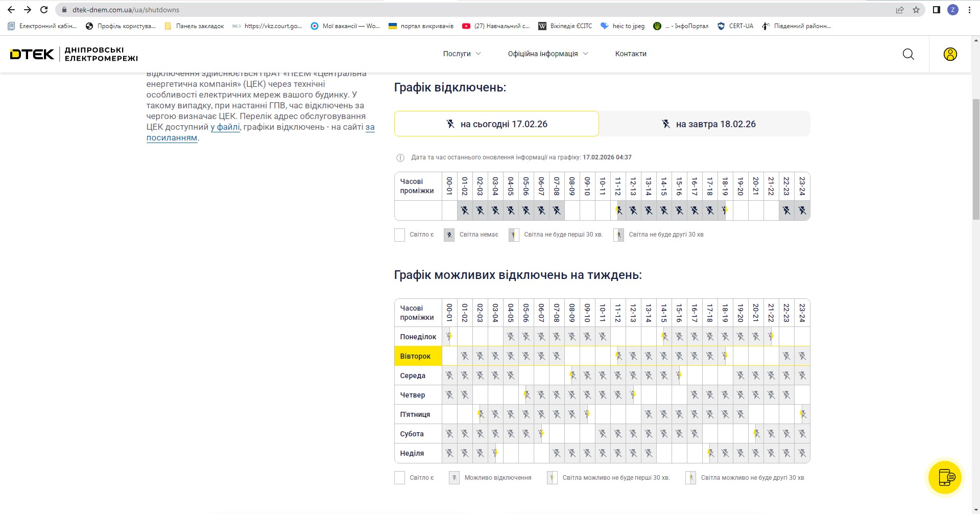
Task: Expand the Послуги dropdown menu
Action: (462, 54)
